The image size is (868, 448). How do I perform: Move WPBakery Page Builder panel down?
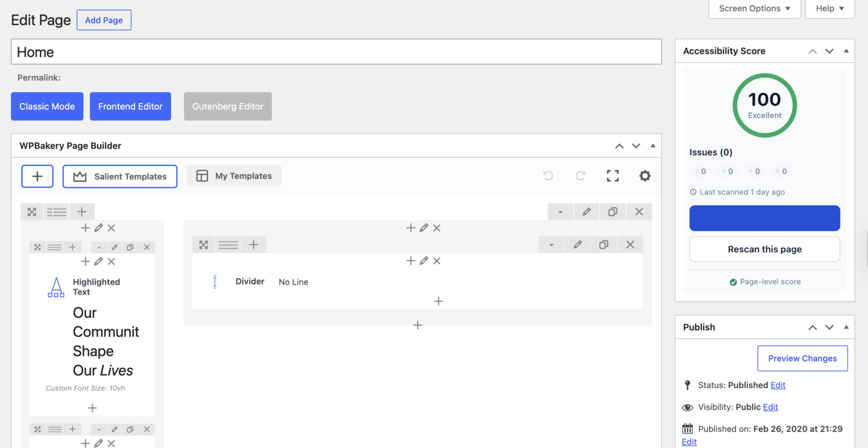636,146
